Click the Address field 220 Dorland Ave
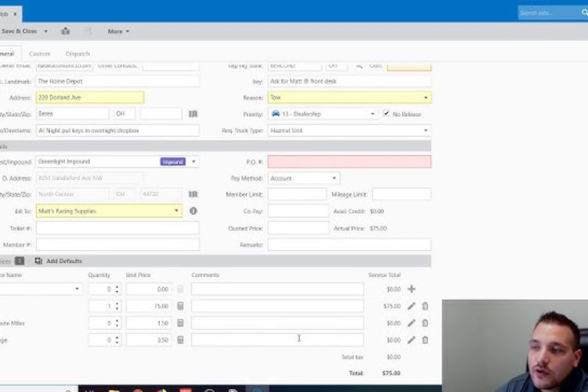 pyautogui.click(x=90, y=97)
